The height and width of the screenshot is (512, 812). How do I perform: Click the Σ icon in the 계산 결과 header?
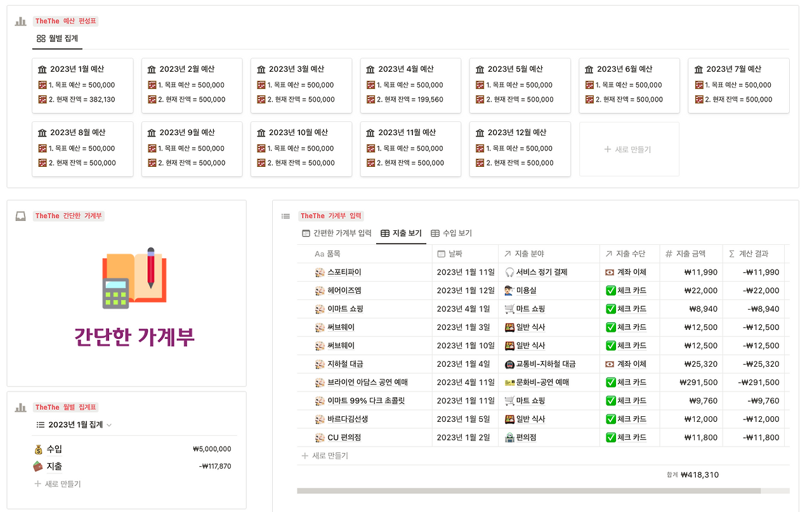tap(731, 253)
